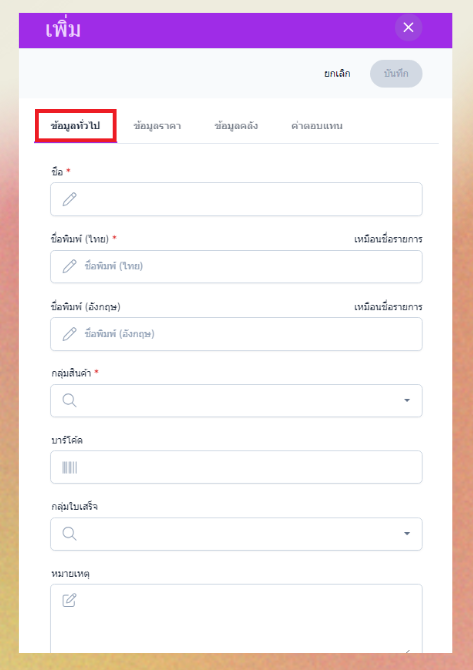Viewport: 473px width, 670px height.
Task: Click เหมือนชื่อรายการ link above Thai print name
Action: pyautogui.click(x=388, y=239)
